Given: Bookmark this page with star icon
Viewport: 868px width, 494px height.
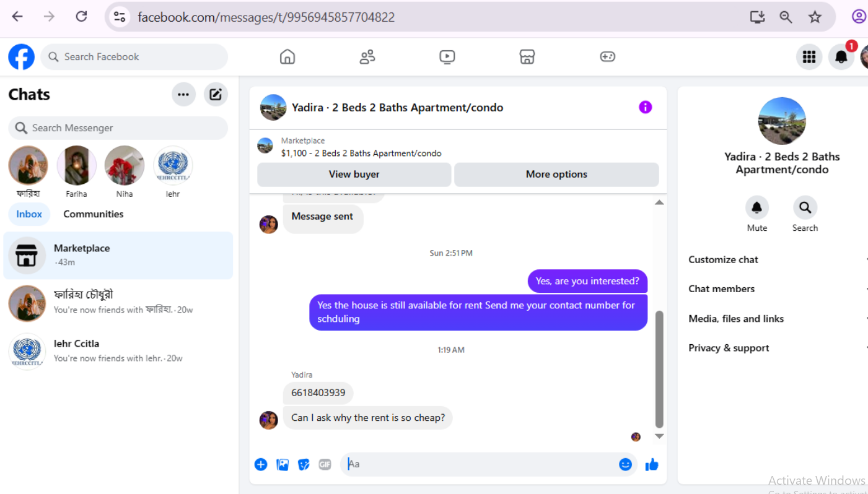Looking at the screenshot, I should [x=815, y=17].
